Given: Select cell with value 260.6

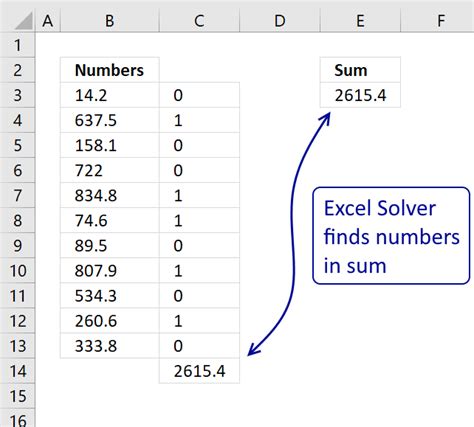Looking at the screenshot, I should click(110, 321).
